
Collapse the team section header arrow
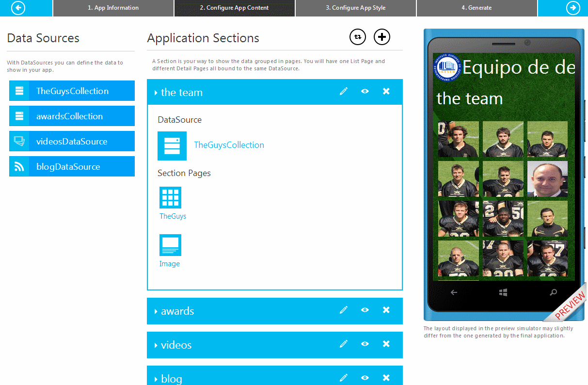pyautogui.click(x=156, y=93)
